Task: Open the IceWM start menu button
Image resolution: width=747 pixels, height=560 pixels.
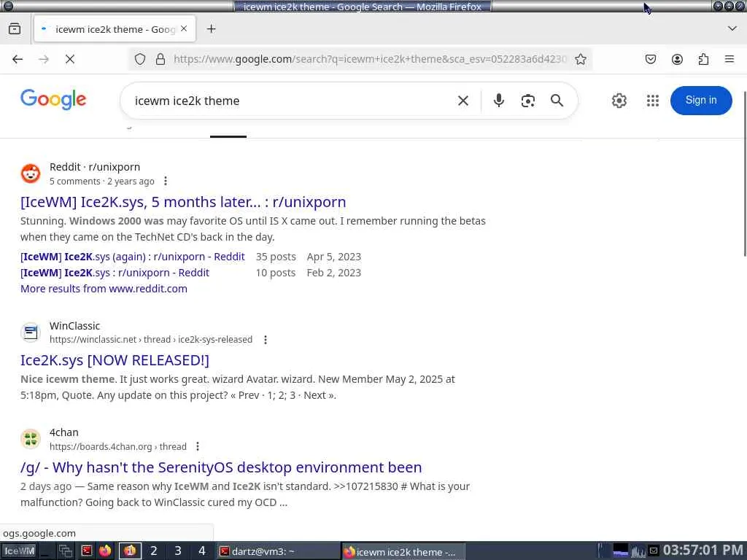Action: (x=18, y=551)
